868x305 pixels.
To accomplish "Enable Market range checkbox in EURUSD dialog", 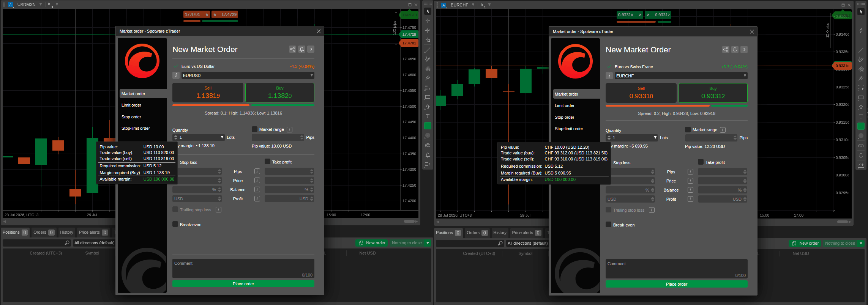I will coord(254,129).
